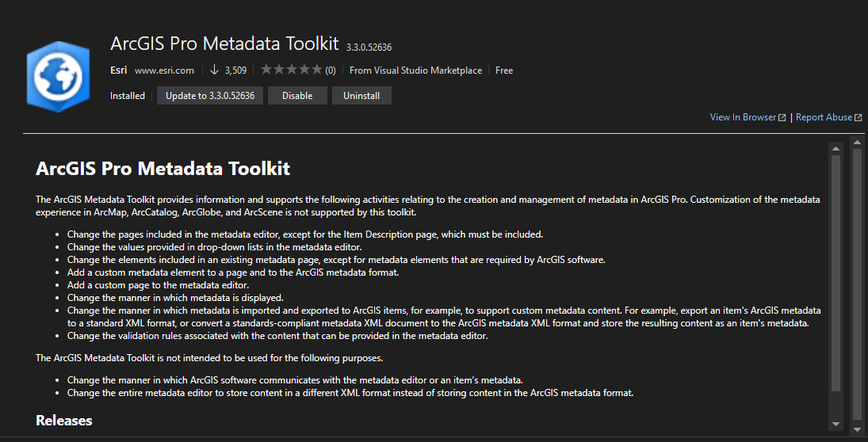Click the From Visual Studio Marketplace label
868x442 pixels.
[415, 70]
